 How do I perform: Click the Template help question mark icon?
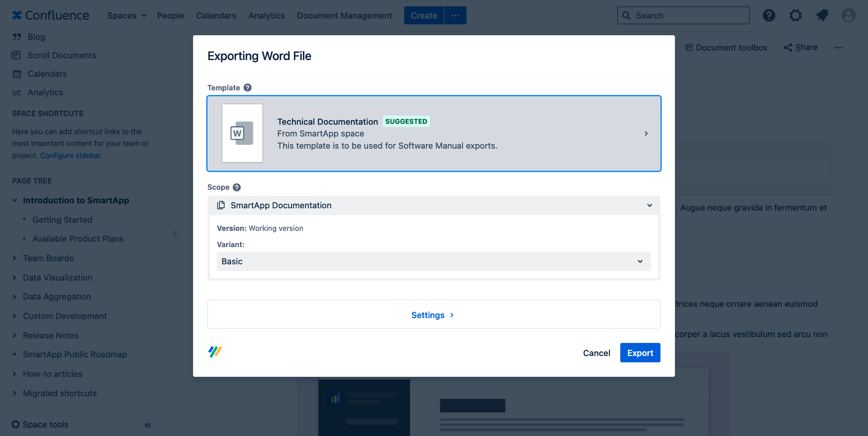(247, 88)
